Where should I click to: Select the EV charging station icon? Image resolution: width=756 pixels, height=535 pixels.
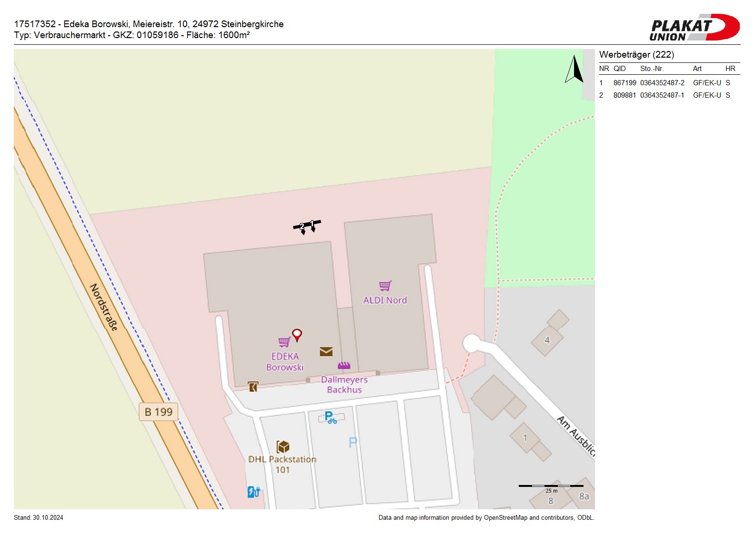tap(253, 492)
